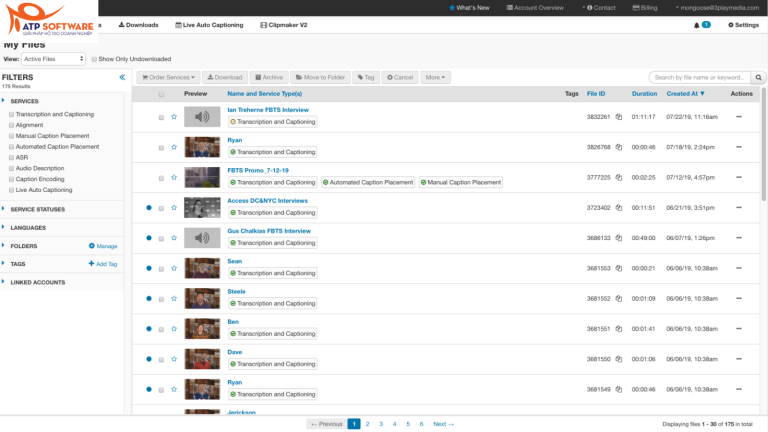The image size is (768, 432).
Task: Tick the Audio Description service filter
Action: tap(11, 168)
